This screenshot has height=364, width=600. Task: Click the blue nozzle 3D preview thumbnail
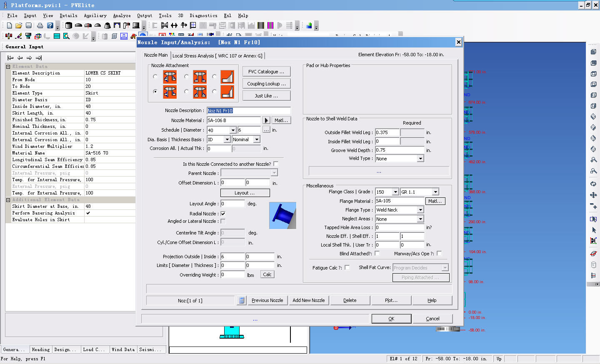[282, 215]
